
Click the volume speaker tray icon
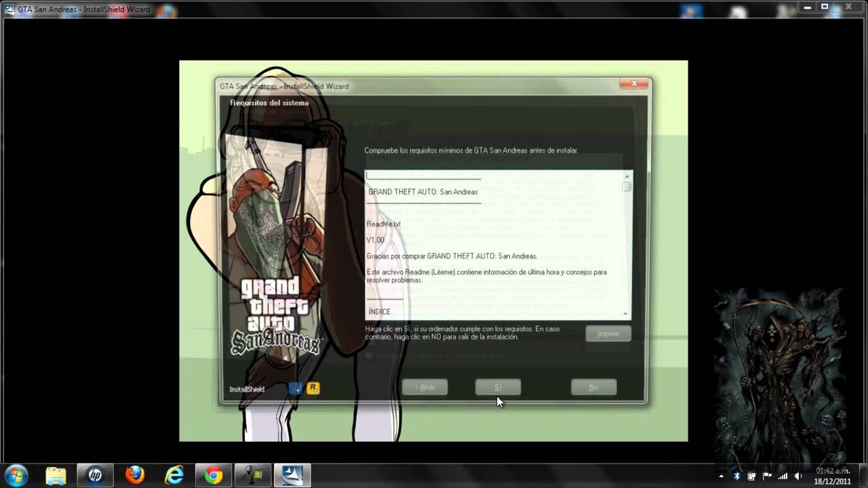(798, 476)
